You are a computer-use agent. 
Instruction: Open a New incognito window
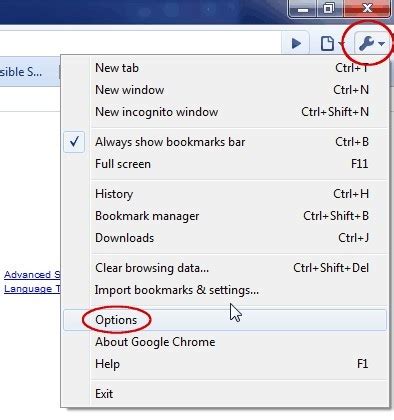[x=225, y=112]
